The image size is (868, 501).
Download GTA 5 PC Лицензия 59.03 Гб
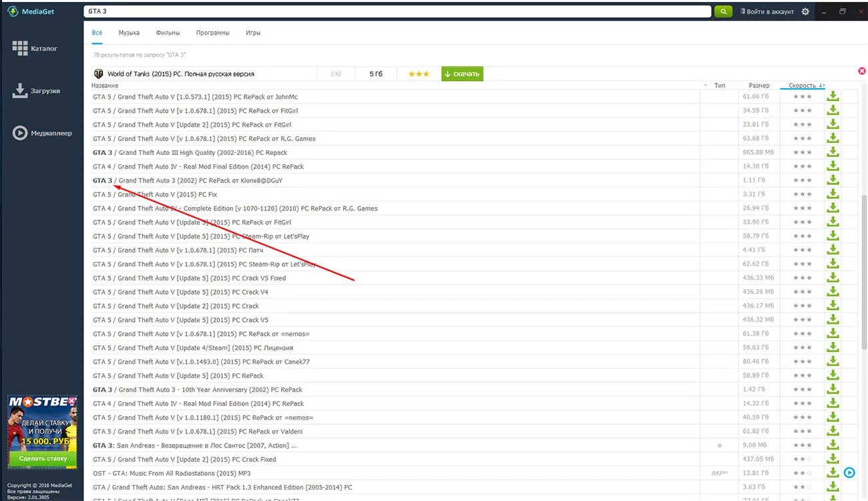click(x=833, y=348)
